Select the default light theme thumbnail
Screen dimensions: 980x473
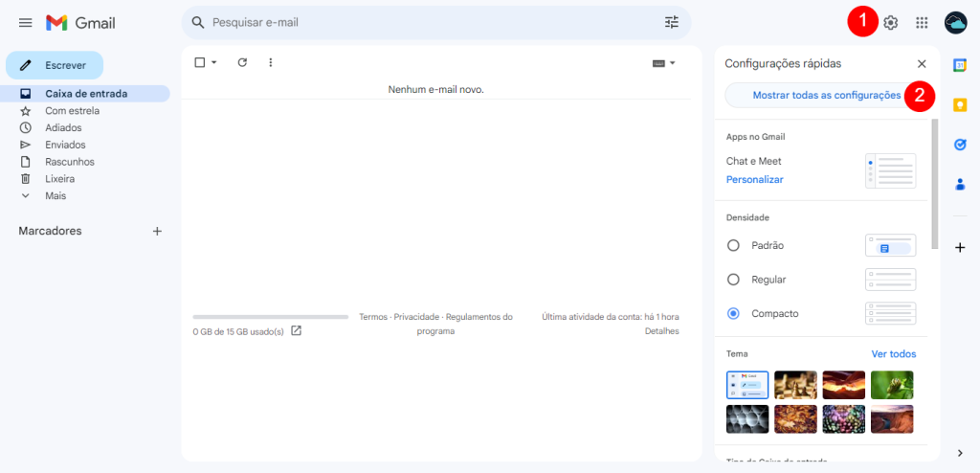[747, 385]
